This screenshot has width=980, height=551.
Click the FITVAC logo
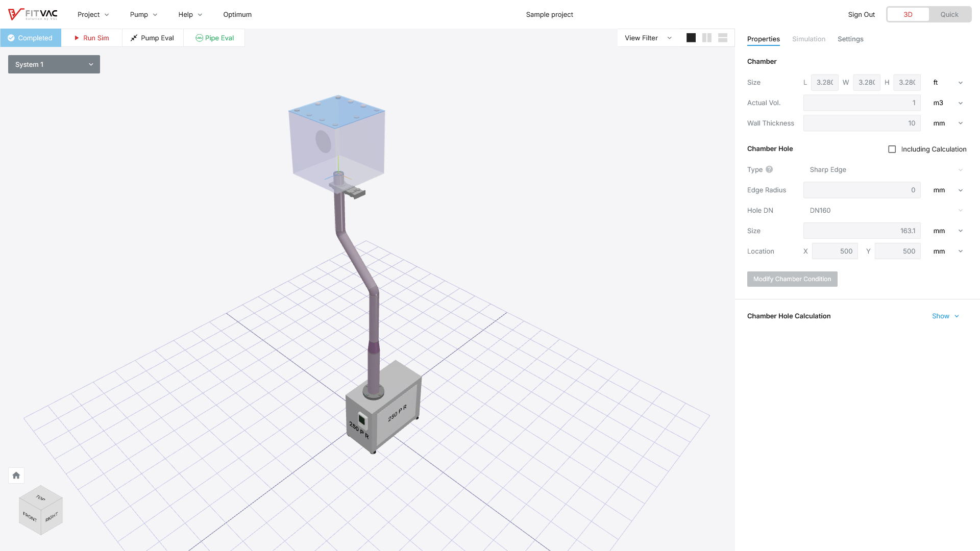pyautogui.click(x=33, y=14)
